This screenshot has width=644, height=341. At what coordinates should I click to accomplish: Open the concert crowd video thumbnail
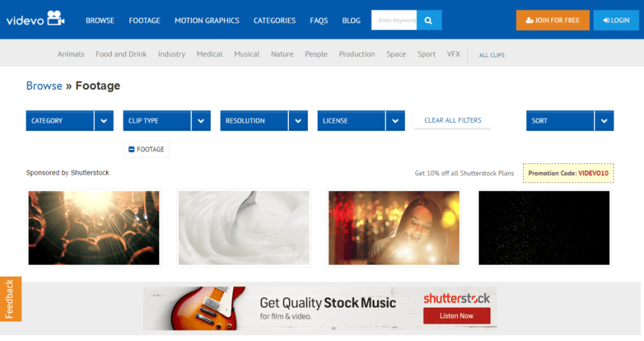(x=94, y=228)
